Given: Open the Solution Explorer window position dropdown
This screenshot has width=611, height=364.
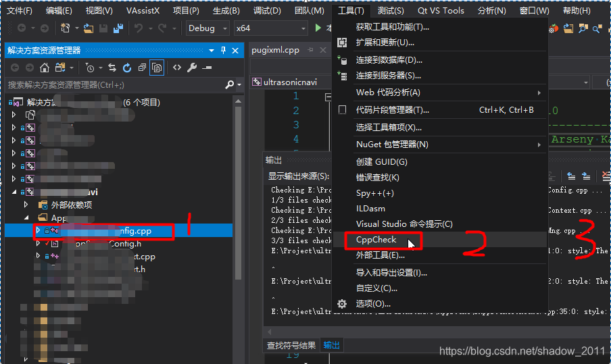Looking at the screenshot, I should (x=211, y=50).
